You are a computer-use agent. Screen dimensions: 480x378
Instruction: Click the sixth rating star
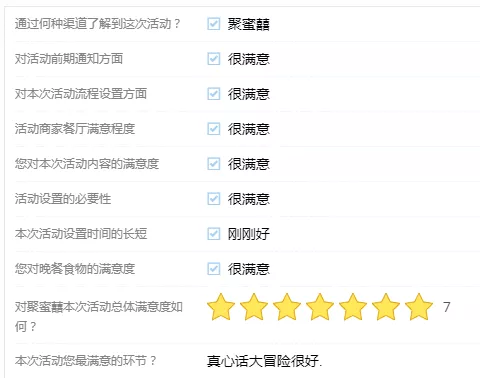coord(386,307)
